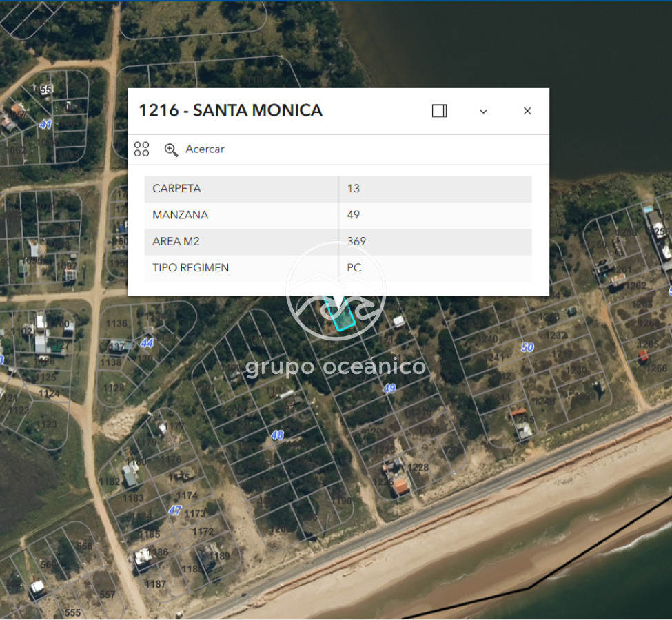Click block label 44 on the map
This screenshot has width=672, height=620.
click(x=147, y=343)
